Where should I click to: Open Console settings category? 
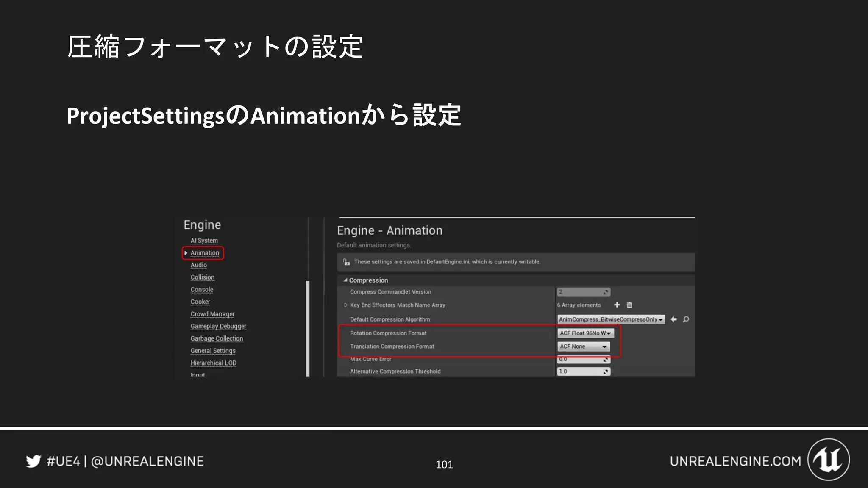click(202, 290)
